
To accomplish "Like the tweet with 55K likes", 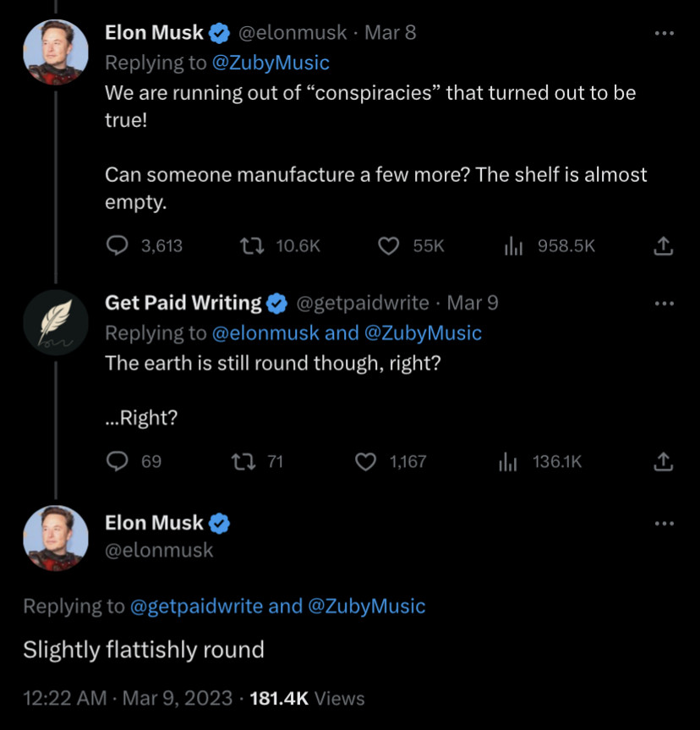I will pos(388,246).
